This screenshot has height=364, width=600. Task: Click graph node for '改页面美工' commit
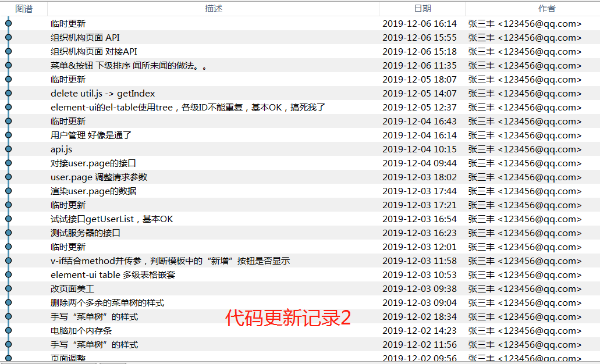click(8, 289)
